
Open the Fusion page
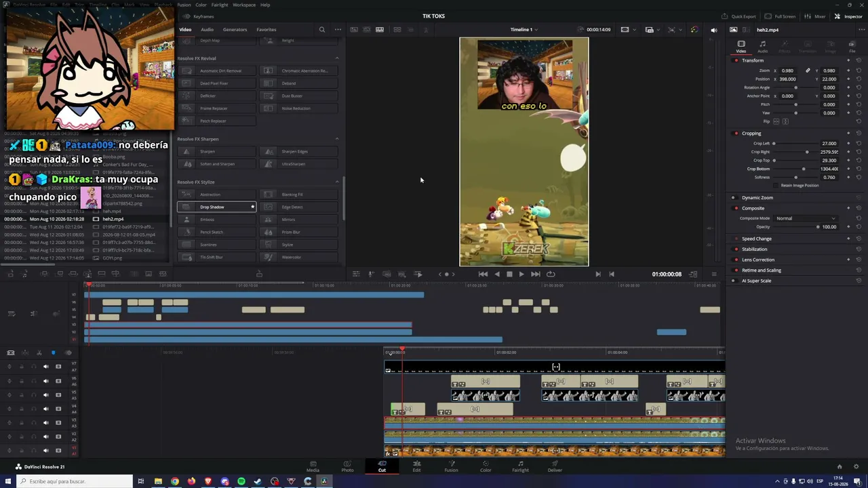[x=451, y=466]
